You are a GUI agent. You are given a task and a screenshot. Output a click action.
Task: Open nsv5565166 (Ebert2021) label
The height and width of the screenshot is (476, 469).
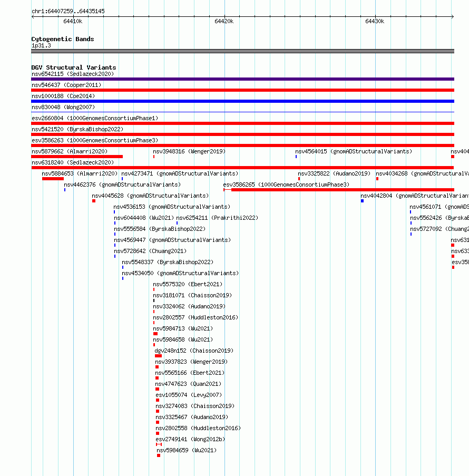pos(190,373)
